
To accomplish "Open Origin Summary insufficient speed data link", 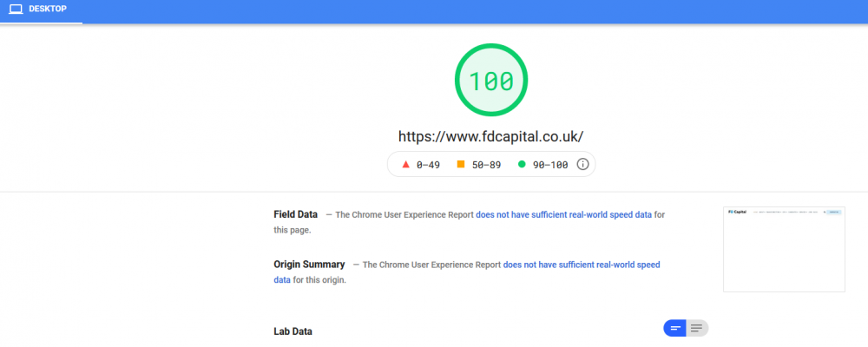I will (467, 272).
